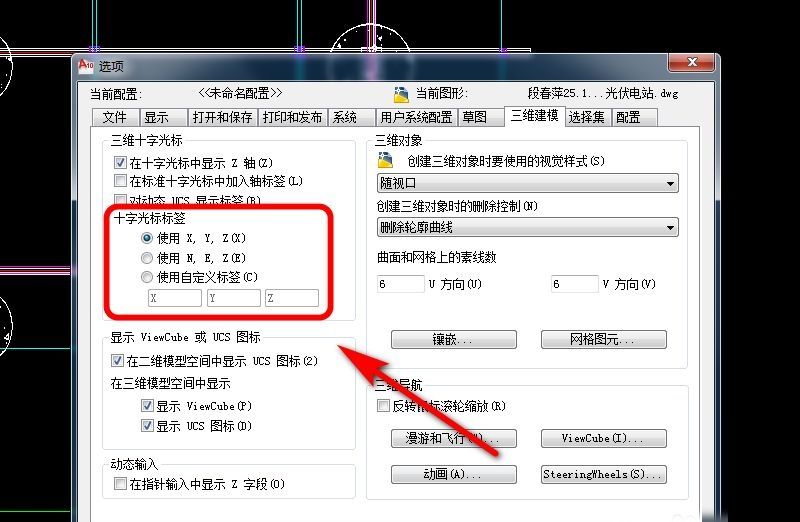Viewport: 800px width, 522px height.
Task: Click the 创建三维对象时的删除控制 label
Action: (457, 206)
